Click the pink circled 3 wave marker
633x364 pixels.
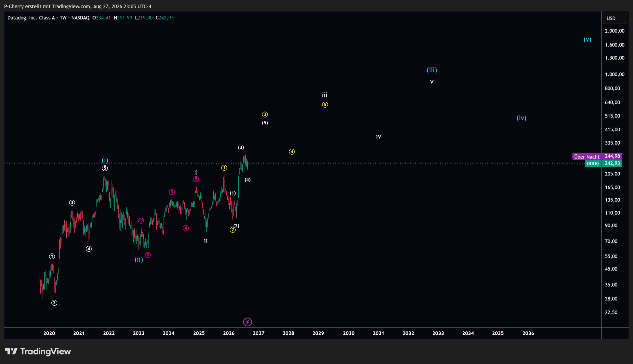point(172,192)
